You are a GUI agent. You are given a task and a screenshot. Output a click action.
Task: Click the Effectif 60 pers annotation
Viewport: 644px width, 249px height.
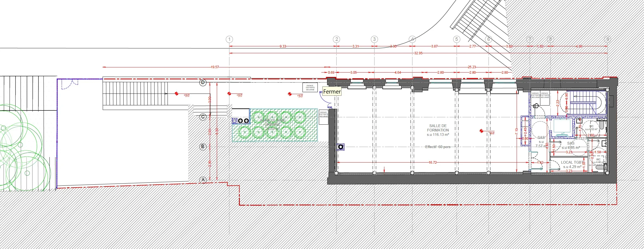tap(438, 147)
